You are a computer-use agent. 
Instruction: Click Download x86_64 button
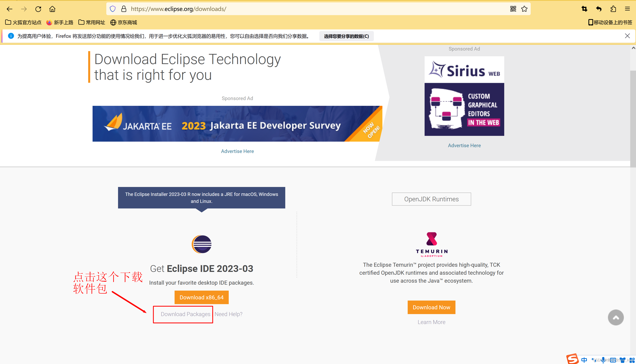[x=202, y=297]
